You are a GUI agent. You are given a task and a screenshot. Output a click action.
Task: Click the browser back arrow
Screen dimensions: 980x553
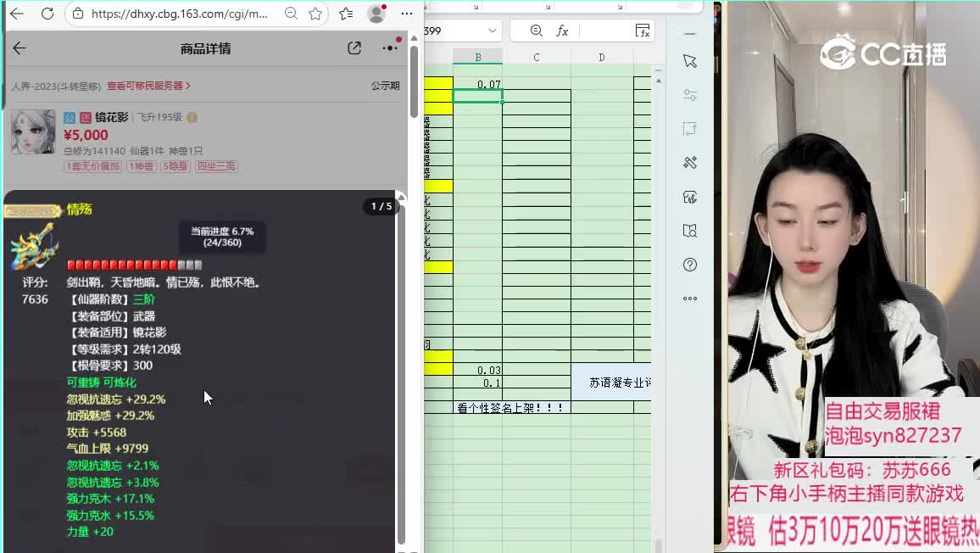click(x=17, y=14)
